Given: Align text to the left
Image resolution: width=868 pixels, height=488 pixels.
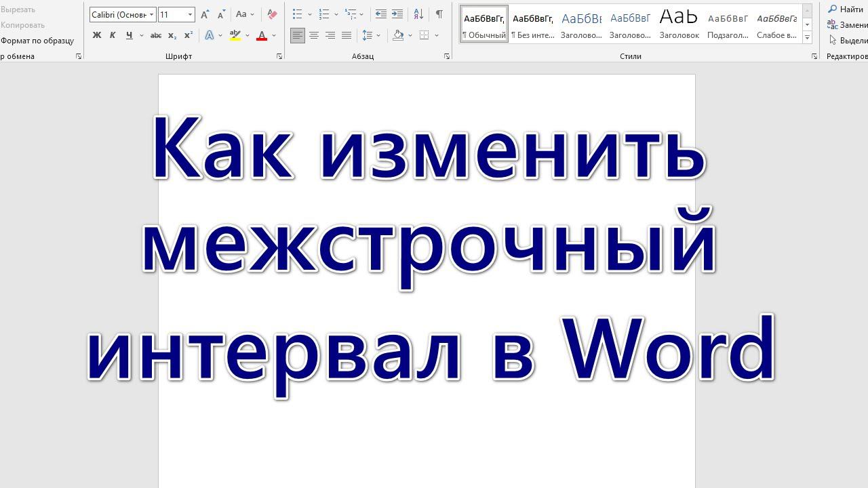Looking at the screenshot, I should click(x=298, y=35).
